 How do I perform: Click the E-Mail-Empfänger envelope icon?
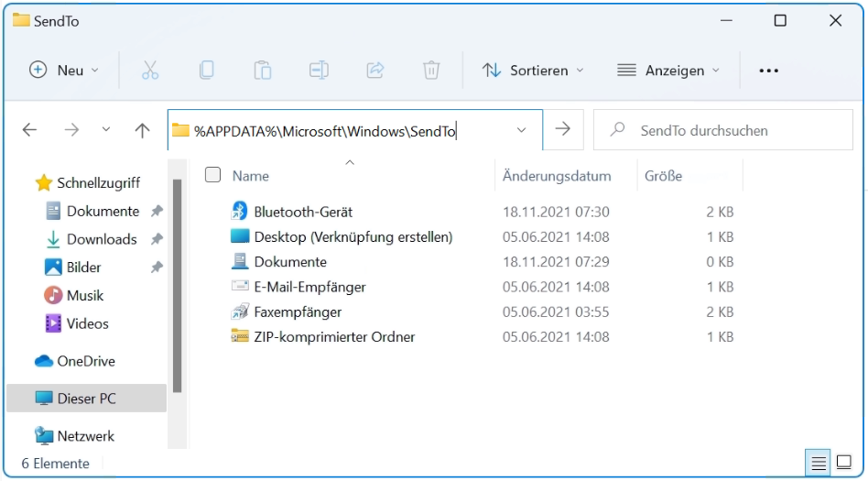tap(240, 286)
